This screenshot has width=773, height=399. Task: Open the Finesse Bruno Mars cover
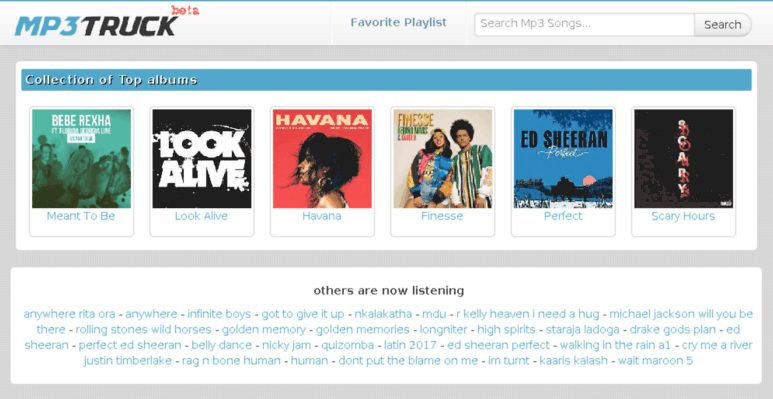443,158
